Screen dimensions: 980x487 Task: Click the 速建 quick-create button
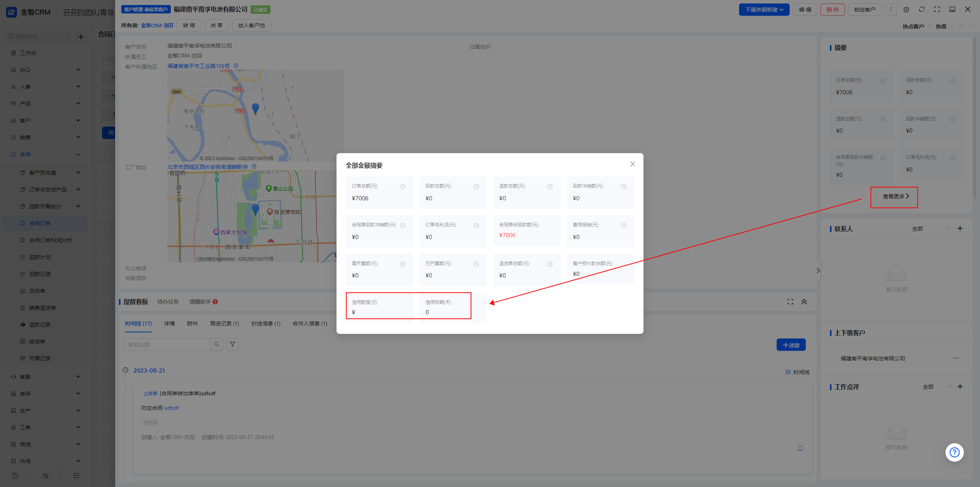click(x=791, y=345)
